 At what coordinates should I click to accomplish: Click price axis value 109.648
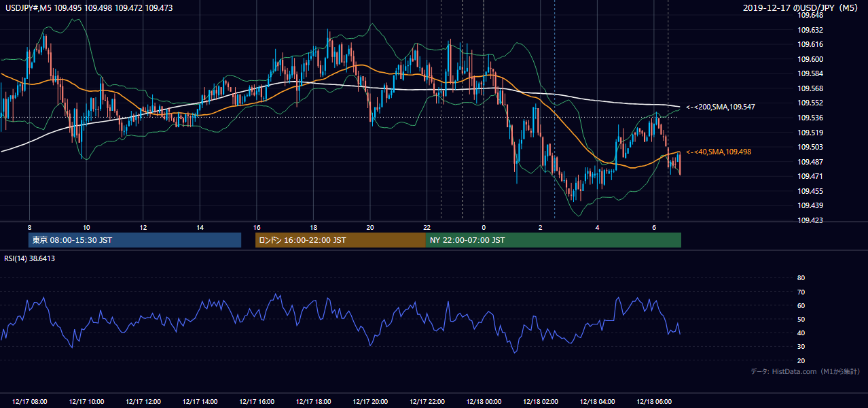[810, 15]
